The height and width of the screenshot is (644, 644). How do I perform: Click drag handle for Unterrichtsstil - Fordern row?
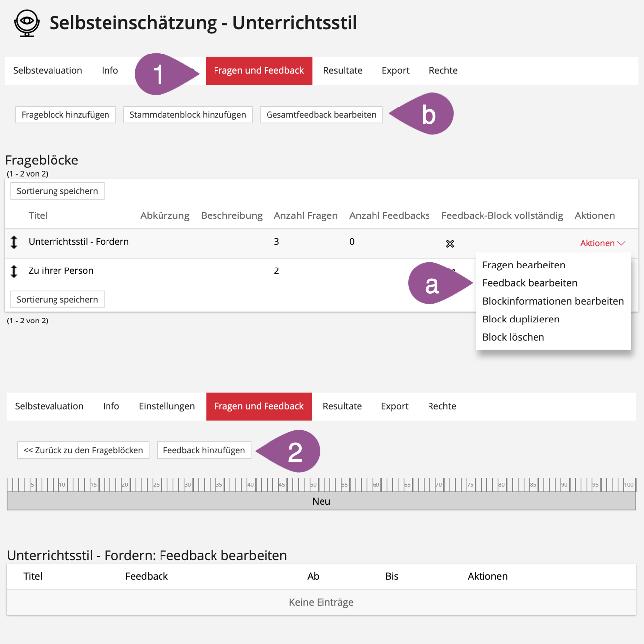(x=14, y=242)
